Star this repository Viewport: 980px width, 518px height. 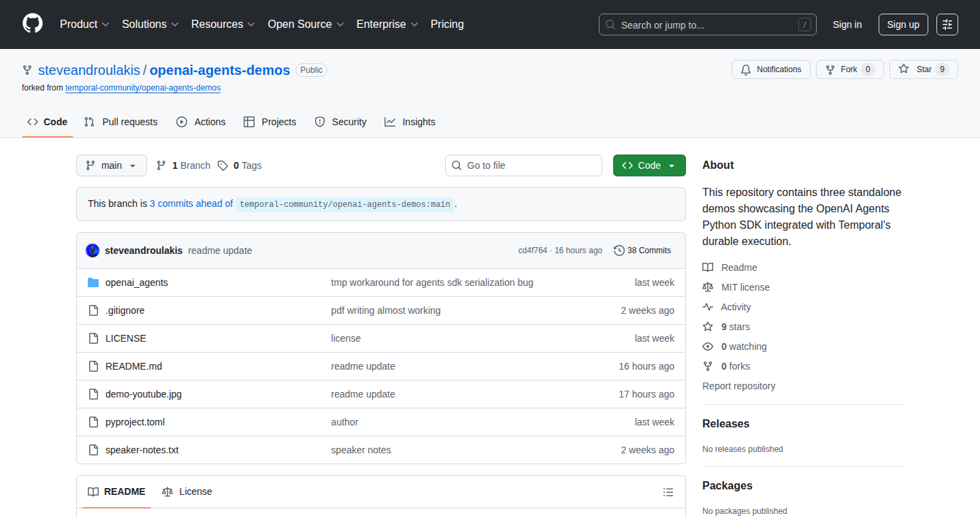click(x=924, y=69)
